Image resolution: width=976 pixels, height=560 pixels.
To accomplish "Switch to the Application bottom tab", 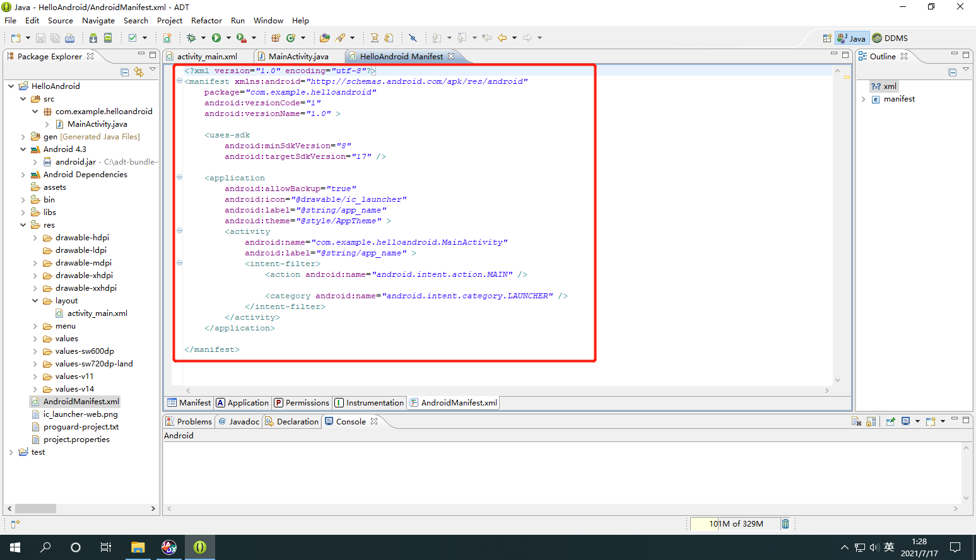I will [x=242, y=402].
